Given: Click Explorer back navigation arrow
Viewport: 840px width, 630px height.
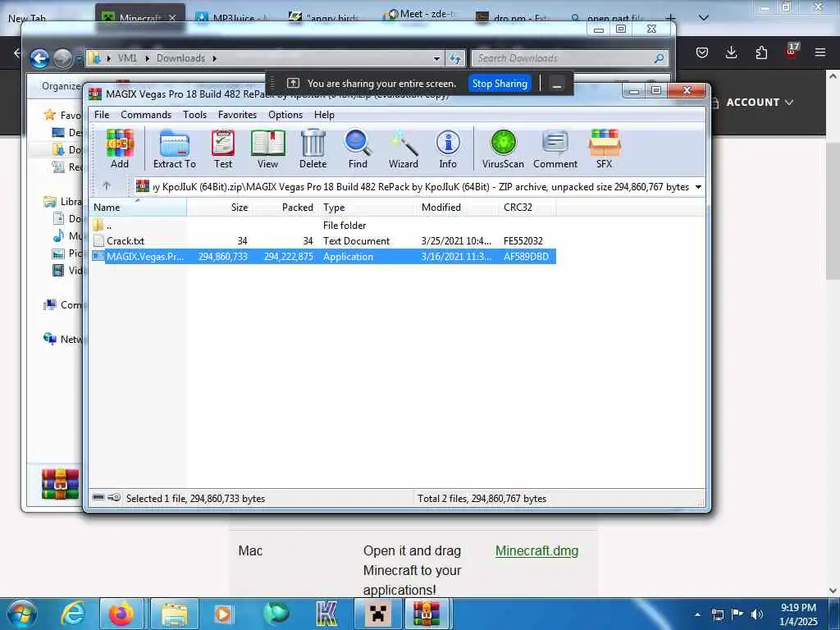Looking at the screenshot, I should pos(39,58).
